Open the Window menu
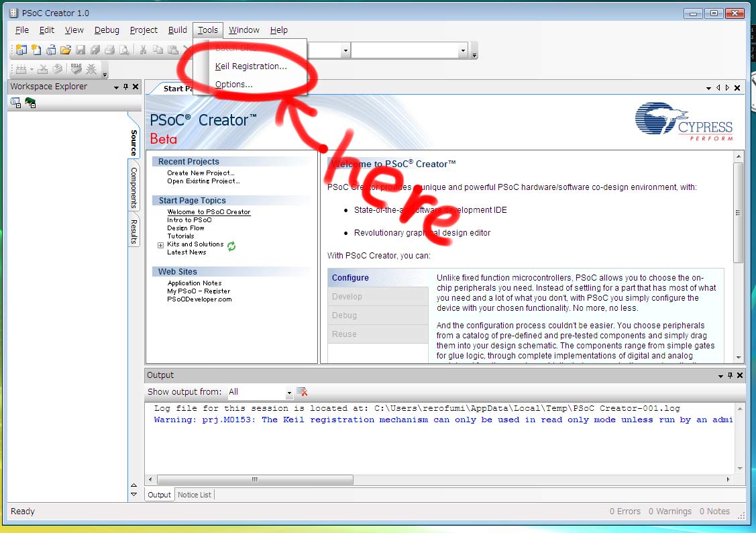 pyautogui.click(x=244, y=30)
